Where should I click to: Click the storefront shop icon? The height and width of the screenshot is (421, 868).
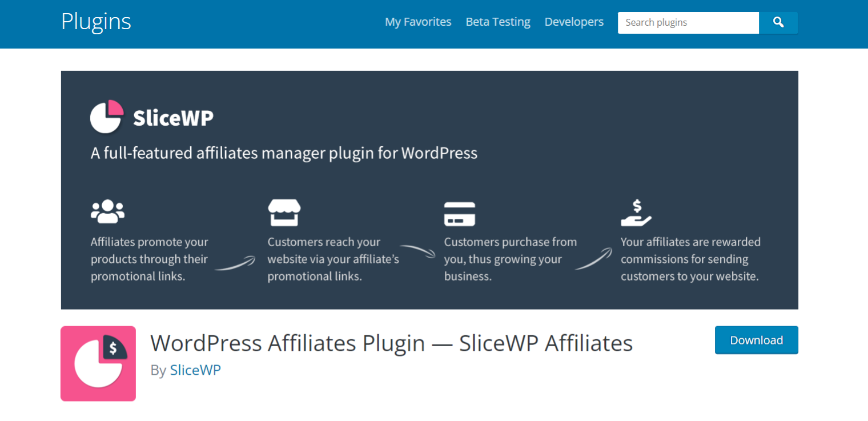coord(284,212)
